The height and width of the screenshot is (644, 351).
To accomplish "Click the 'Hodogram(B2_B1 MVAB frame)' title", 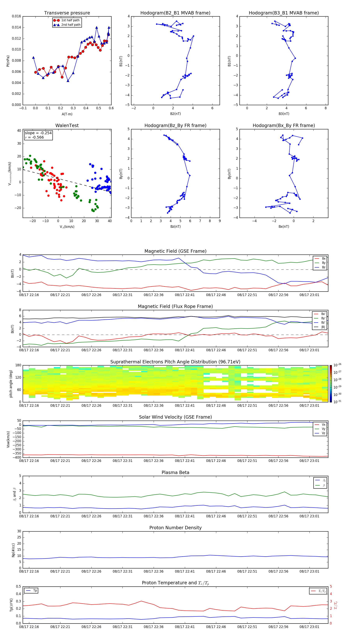I will point(175,13).
